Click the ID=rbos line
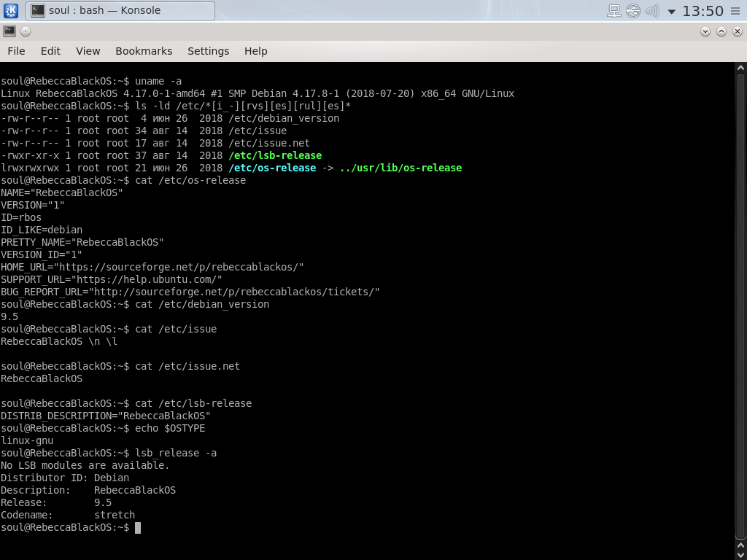The image size is (747, 560). (x=21, y=217)
